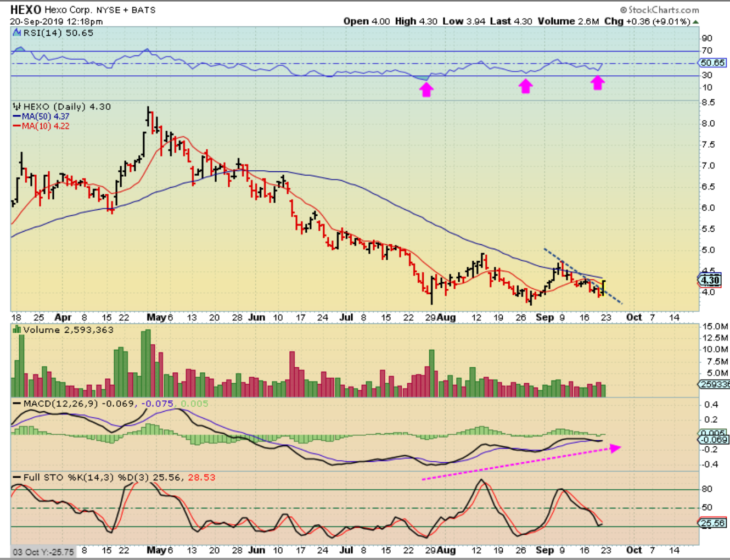Click the Jun label under the price panel

[x=256, y=317]
